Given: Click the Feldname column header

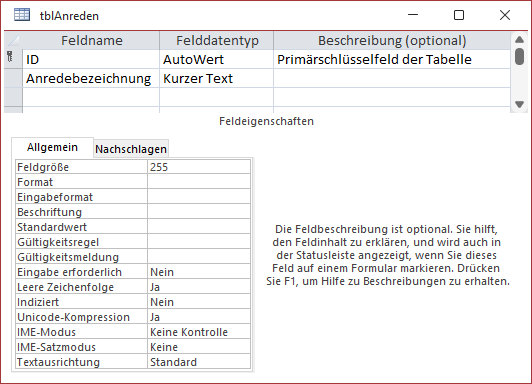Looking at the screenshot, I should pyautogui.click(x=91, y=41).
